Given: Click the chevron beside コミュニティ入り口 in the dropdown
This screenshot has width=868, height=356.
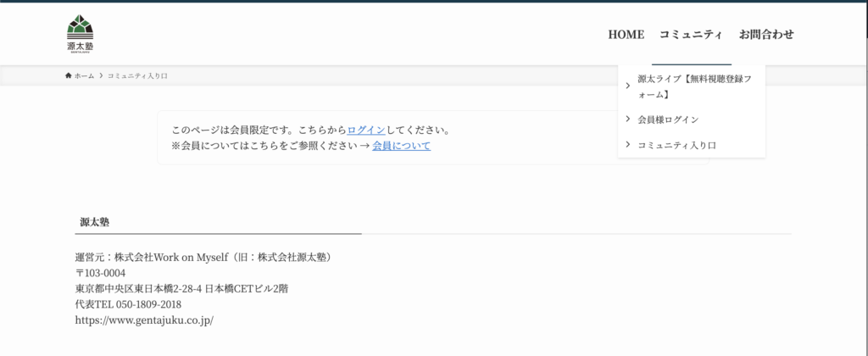Looking at the screenshot, I should click(627, 146).
